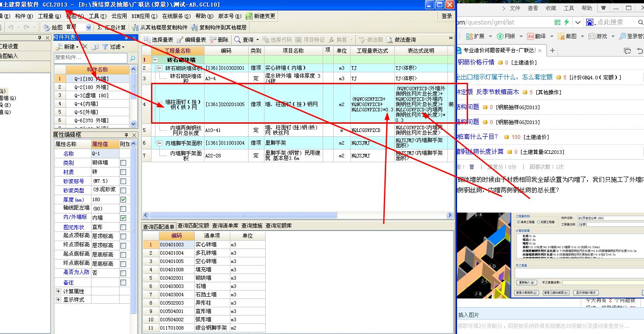Open 工程设置 in left navigation
Screen dimensions: 644x334
(9, 46)
